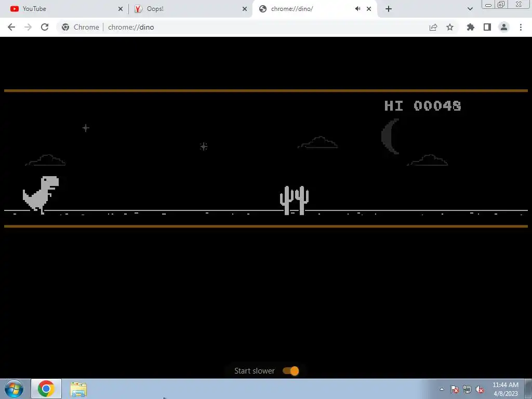Open the tab search chevron

pos(470,9)
